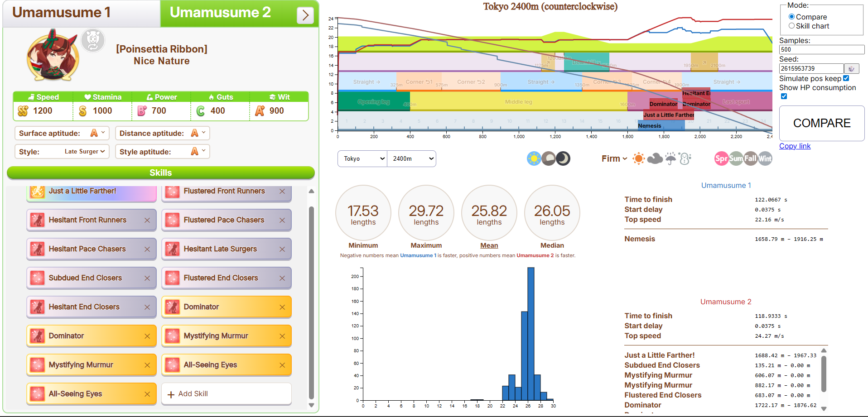Remove Hesitant Late Surgers skill
This screenshot has width=868, height=417.
(x=282, y=249)
